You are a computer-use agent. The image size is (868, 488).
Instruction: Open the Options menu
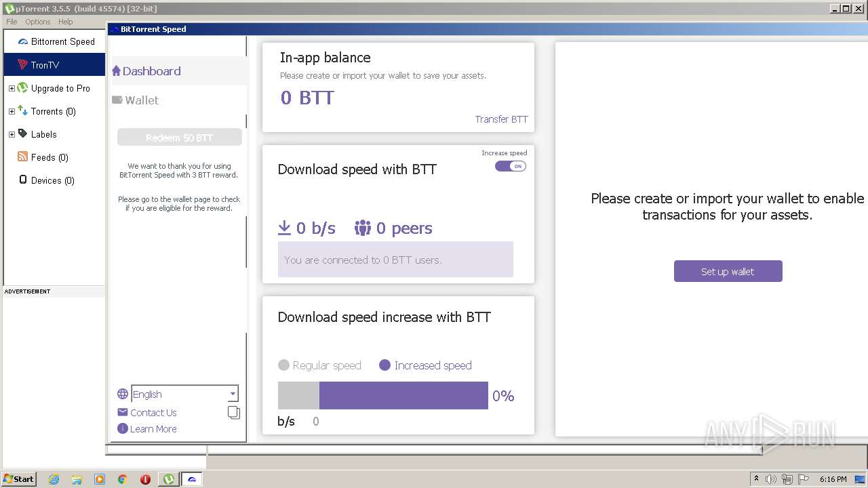pos(38,22)
